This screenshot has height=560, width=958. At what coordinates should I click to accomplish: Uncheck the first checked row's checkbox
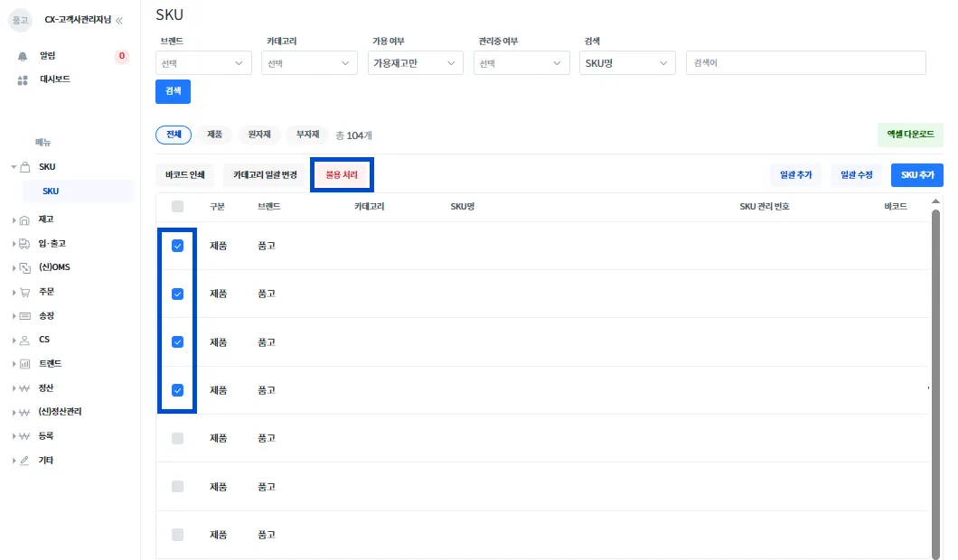[x=177, y=246]
